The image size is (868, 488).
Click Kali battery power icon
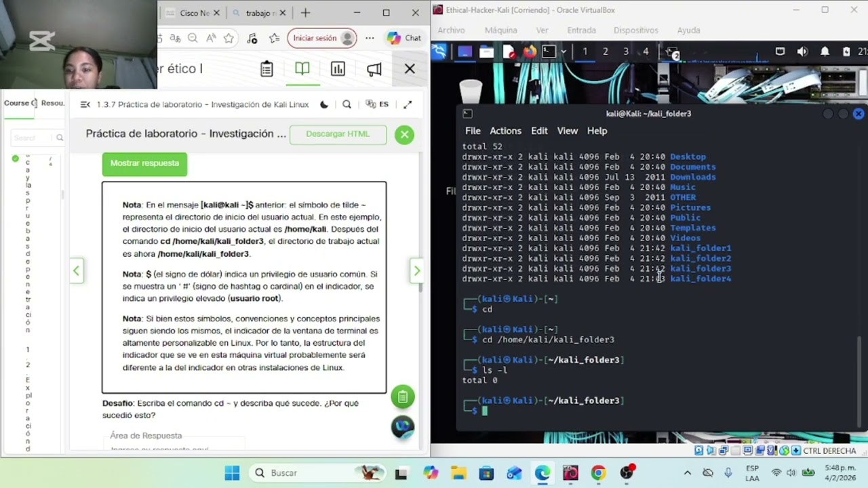[x=846, y=52]
